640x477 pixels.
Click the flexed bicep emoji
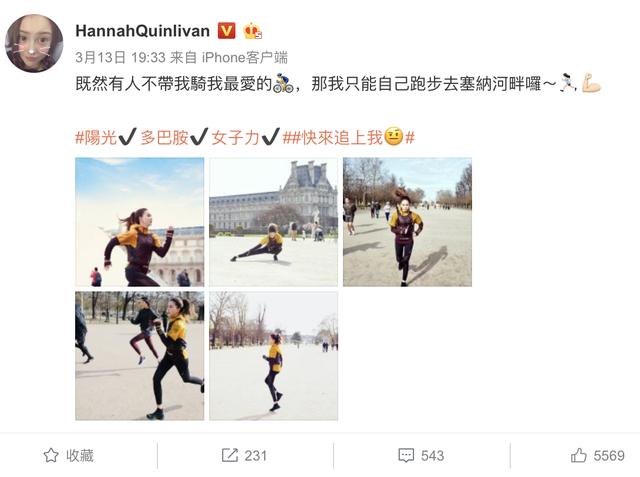591,83
